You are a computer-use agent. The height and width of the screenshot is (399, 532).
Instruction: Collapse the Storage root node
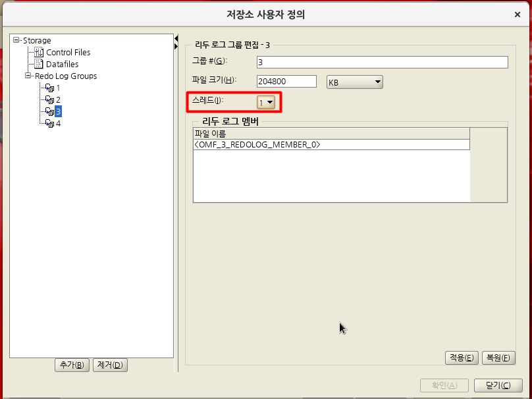pos(16,40)
